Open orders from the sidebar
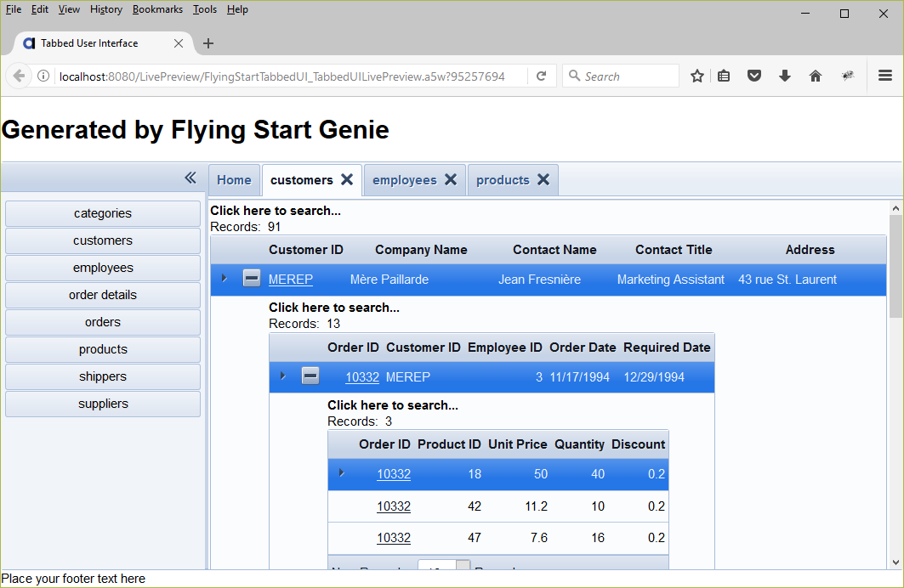 coord(103,322)
